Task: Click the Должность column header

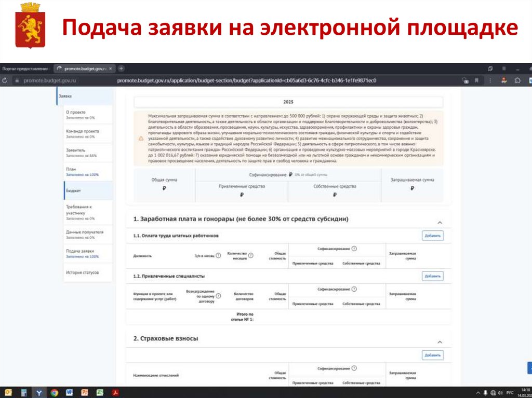Action: (x=142, y=256)
